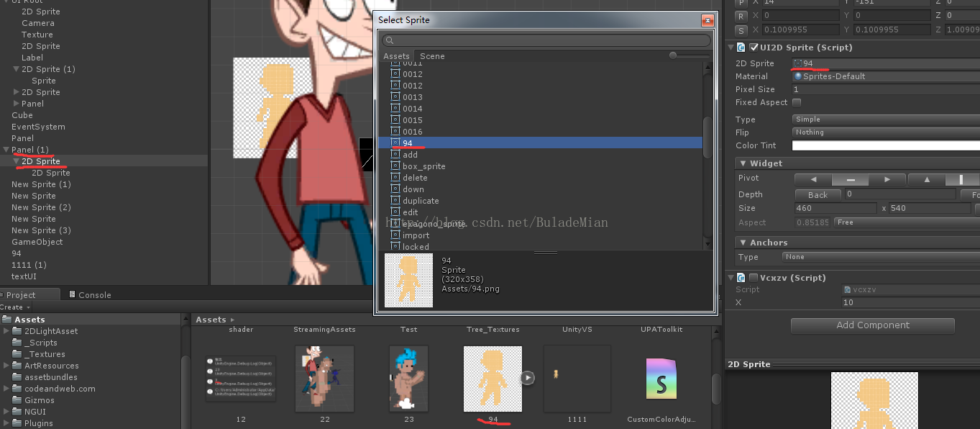Switch to Scene tab in Select Sprite
The width and height of the screenshot is (980, 429).
coord(432,56)
